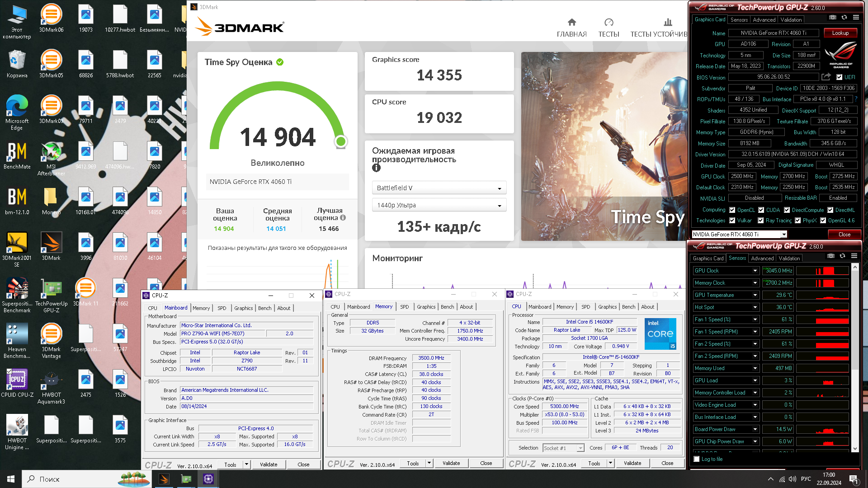Click refresh icon in top GPU-Z window

tap(844, 17)
